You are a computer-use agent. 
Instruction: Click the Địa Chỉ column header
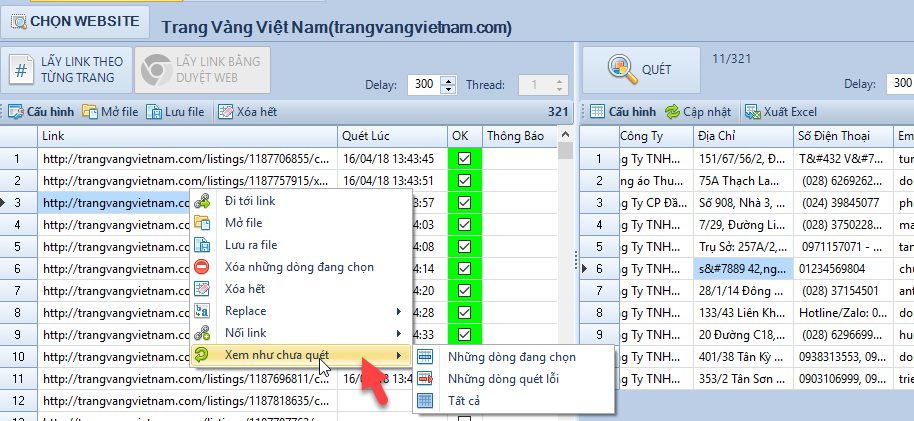click(x=744, y=136)
